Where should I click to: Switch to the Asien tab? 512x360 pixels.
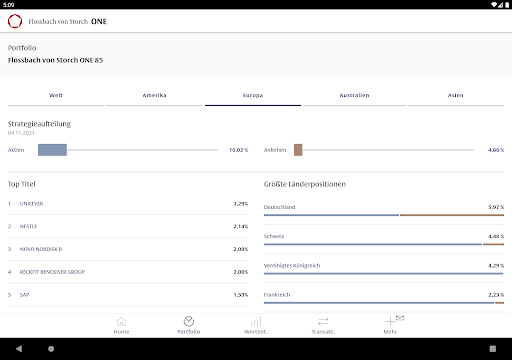(456, 95)
